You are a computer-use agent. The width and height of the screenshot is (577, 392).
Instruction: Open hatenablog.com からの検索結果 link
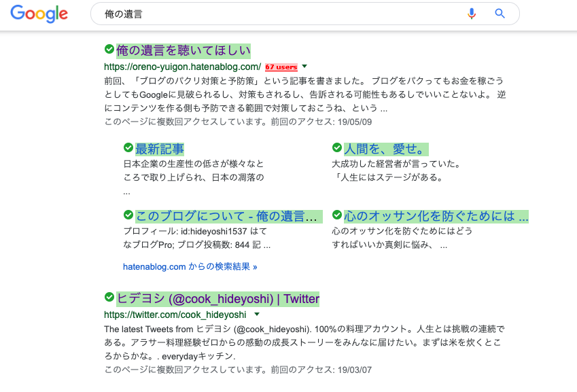point(188,267)
